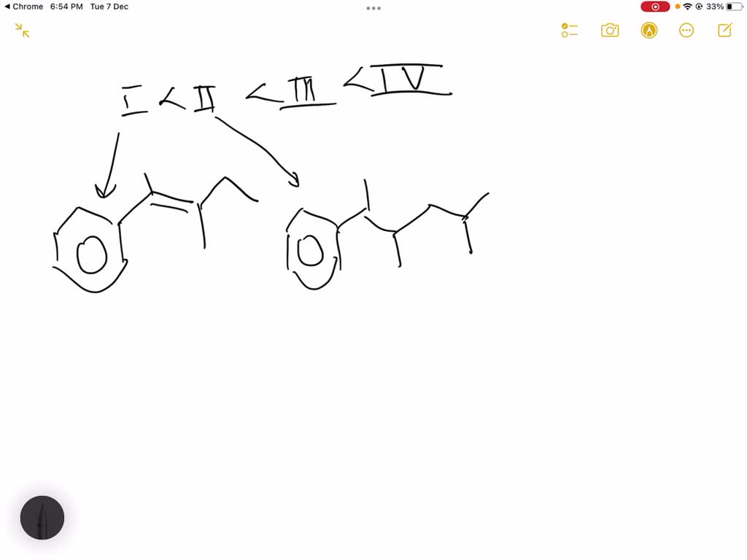Open the multitasking handle at top center
This screenshot has width=747, height=560.
pyautogui.click(x=373, y=8)
